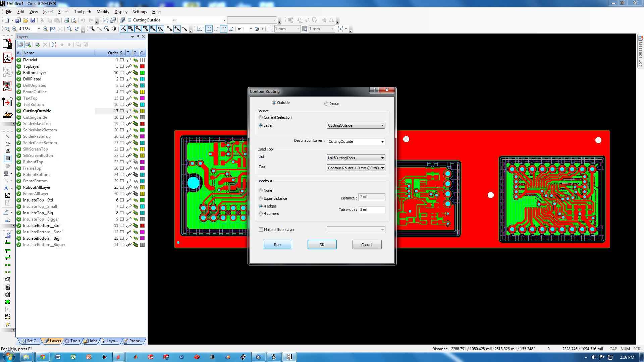644x362 pixels.
Task: Click the Print icon in toolbar
Action: tap(66, 20)
